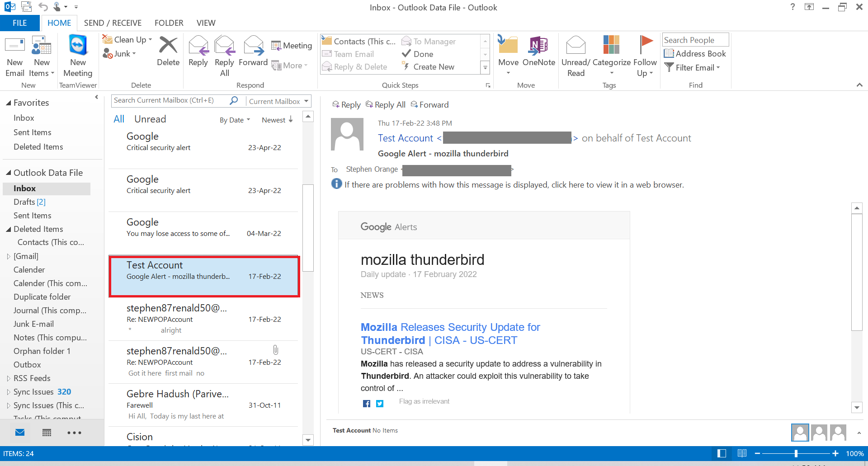Collapse the Favorites section
The height and width of the screenshot is (466, 868).
pyautogui.click(x=8, y=103)
